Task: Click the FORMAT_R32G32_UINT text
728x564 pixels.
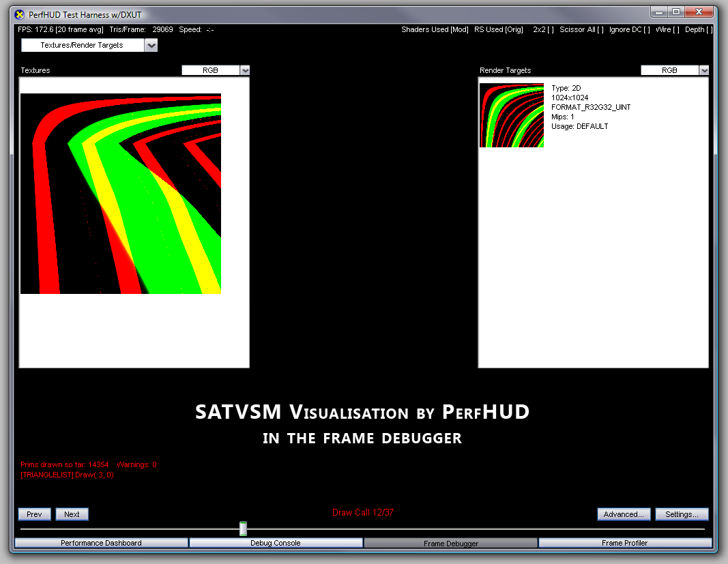Action: (x=591, y=107)
